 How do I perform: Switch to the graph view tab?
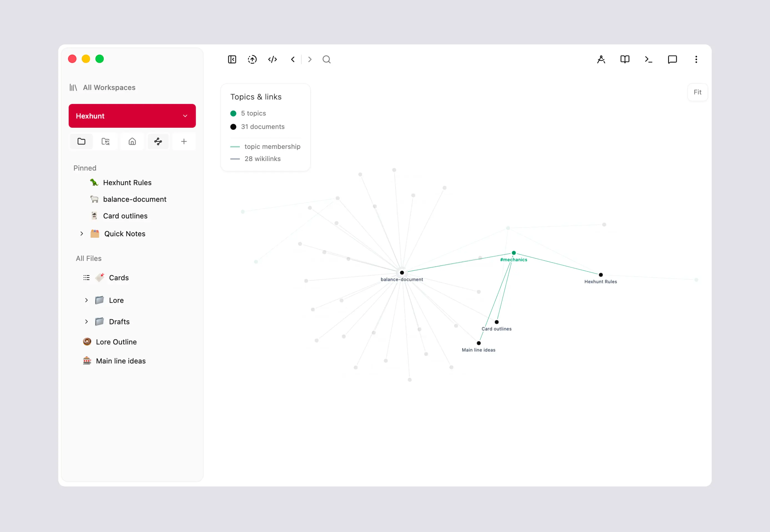pos(158,141)
